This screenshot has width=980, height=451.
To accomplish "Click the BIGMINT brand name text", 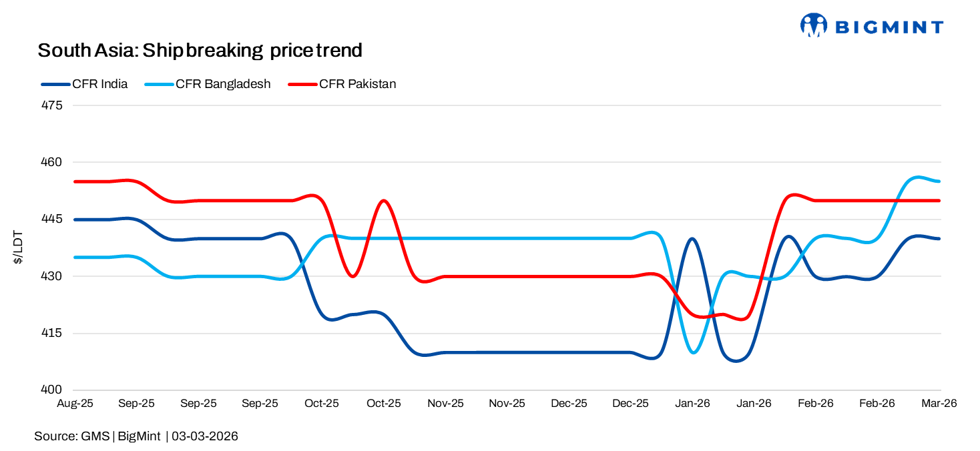I will tap(889, 27).
